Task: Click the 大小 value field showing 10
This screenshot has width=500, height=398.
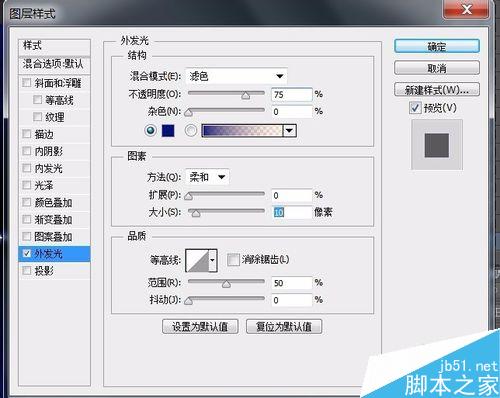Action: pos(292,212)
